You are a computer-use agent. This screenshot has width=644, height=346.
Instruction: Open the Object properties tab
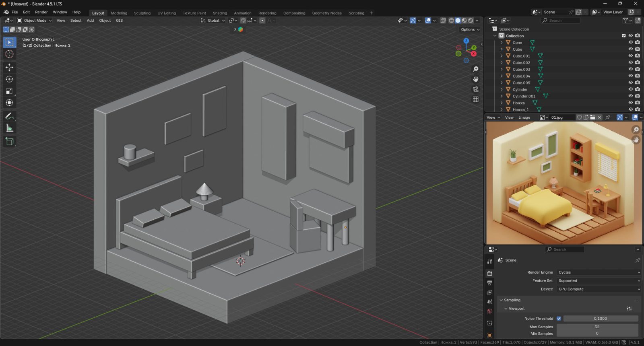(x=489, y=335)
